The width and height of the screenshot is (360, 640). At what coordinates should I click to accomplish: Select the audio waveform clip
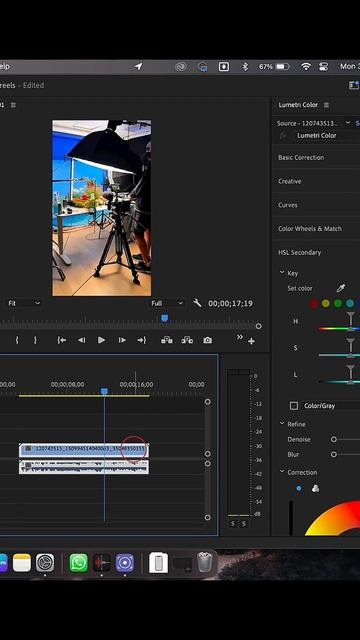click(x=84, y=467)
